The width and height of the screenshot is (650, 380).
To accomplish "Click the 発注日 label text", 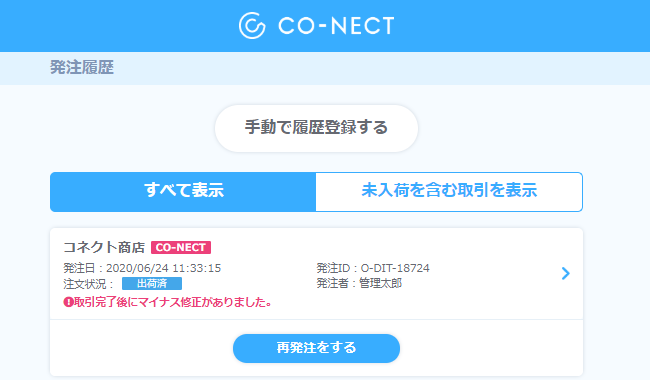I will point(79,268).
